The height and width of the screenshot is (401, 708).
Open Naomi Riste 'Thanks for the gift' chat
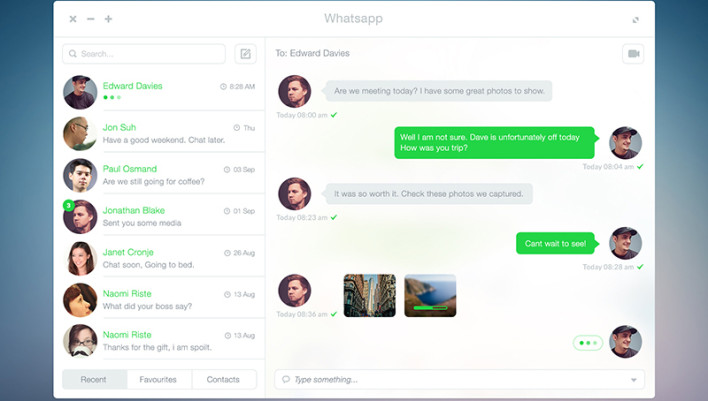click(x=159, y=341)
